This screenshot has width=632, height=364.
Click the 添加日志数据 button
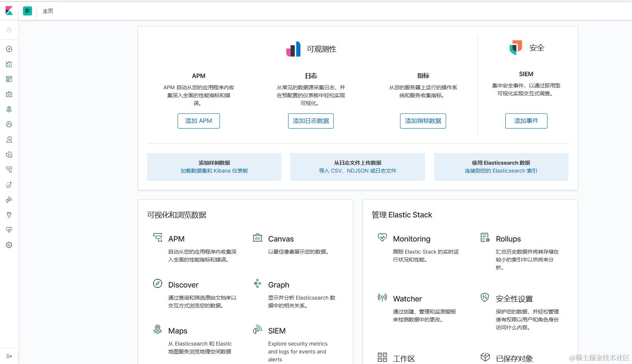point(311,121)
